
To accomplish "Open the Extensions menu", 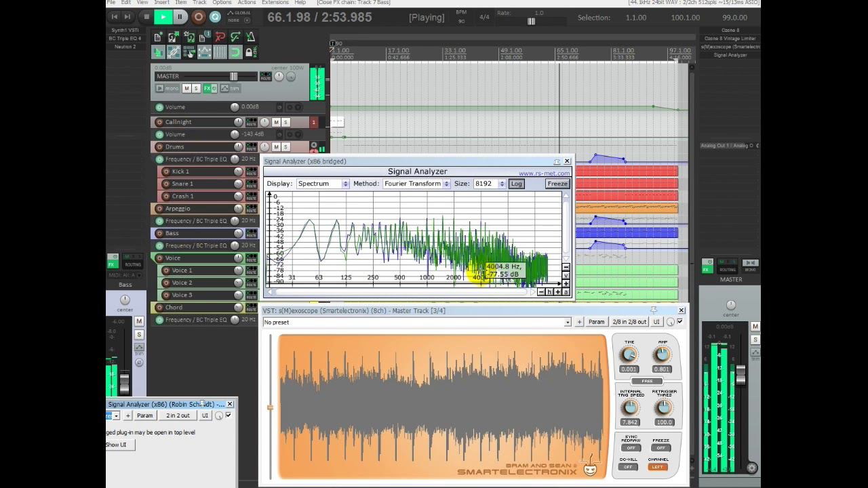I will [x=275, y=3].
